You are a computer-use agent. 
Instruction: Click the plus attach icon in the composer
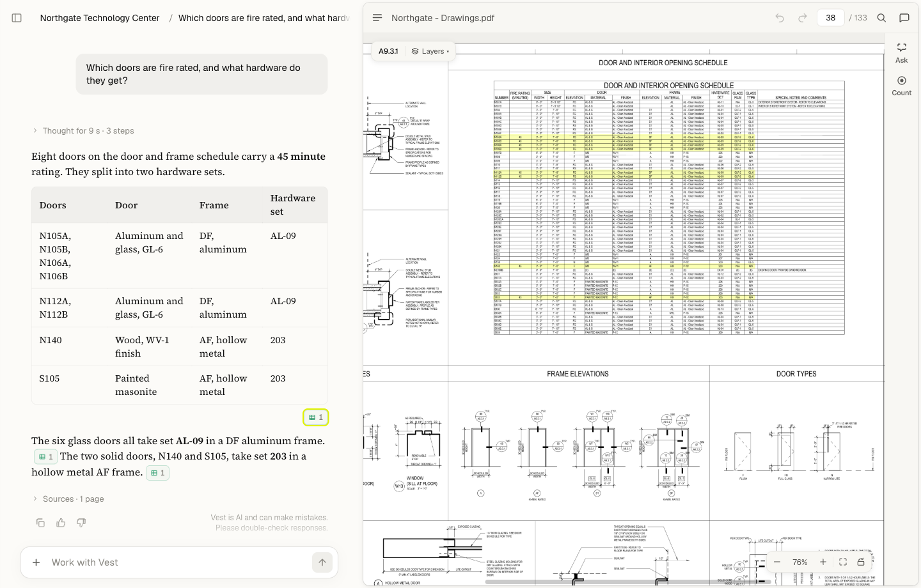(x=36, y=562)
